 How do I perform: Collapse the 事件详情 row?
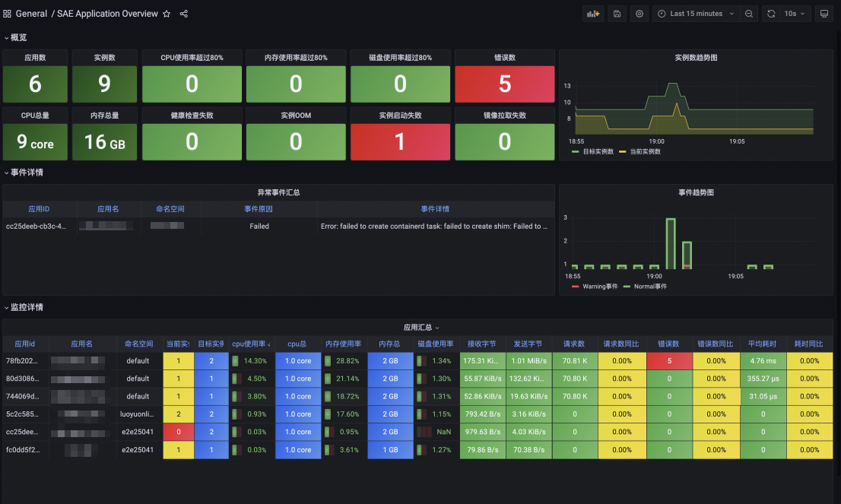click(24, 173)
